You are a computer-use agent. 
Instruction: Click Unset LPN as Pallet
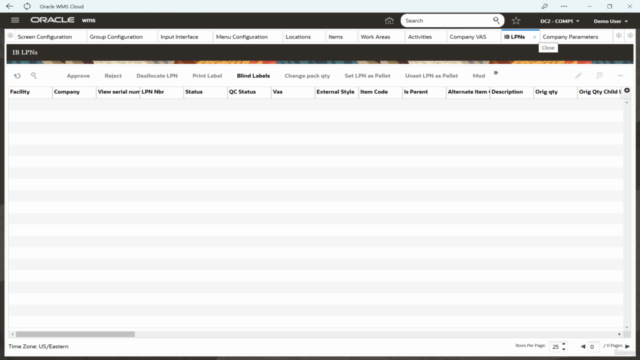point(431,76)
